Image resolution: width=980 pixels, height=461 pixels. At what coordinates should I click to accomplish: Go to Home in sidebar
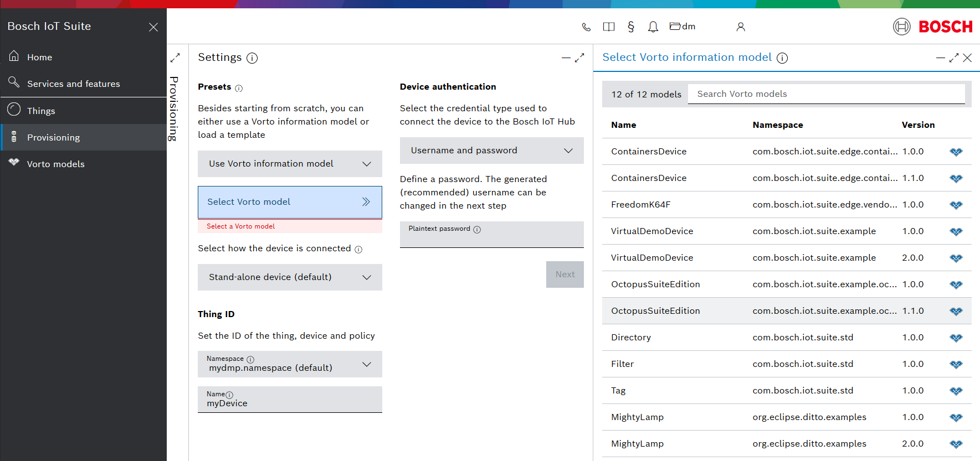(x=83, y=57)
